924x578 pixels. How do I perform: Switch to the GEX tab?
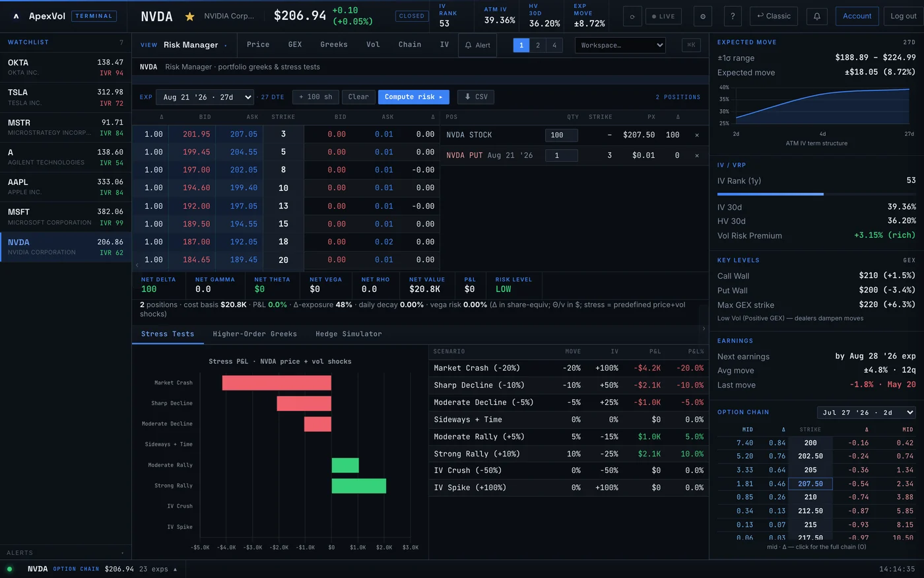[295, 45]
